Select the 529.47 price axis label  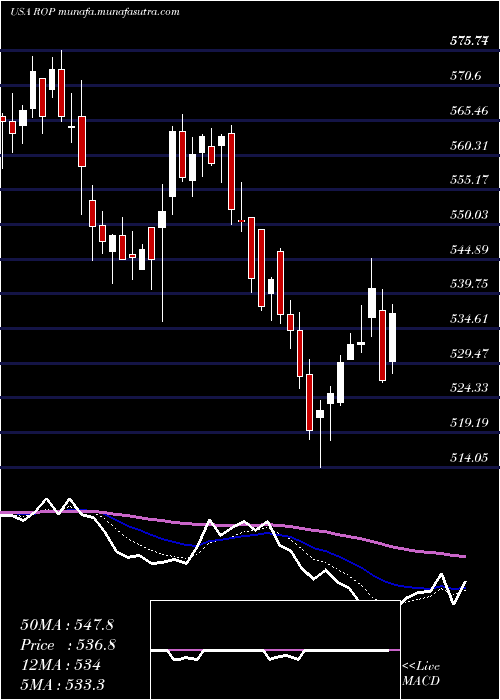click(x=469, y=354)
